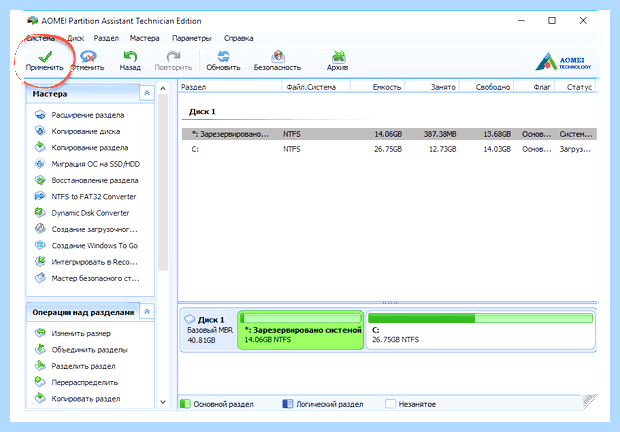Click the Назад undo icon
The image size is (620, 432).
pos(130,57)
